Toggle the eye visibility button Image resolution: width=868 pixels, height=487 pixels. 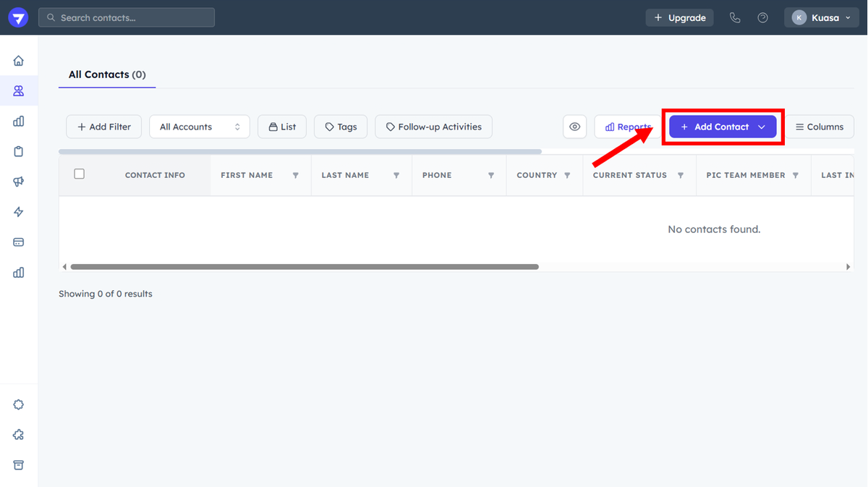coord(574,127)
